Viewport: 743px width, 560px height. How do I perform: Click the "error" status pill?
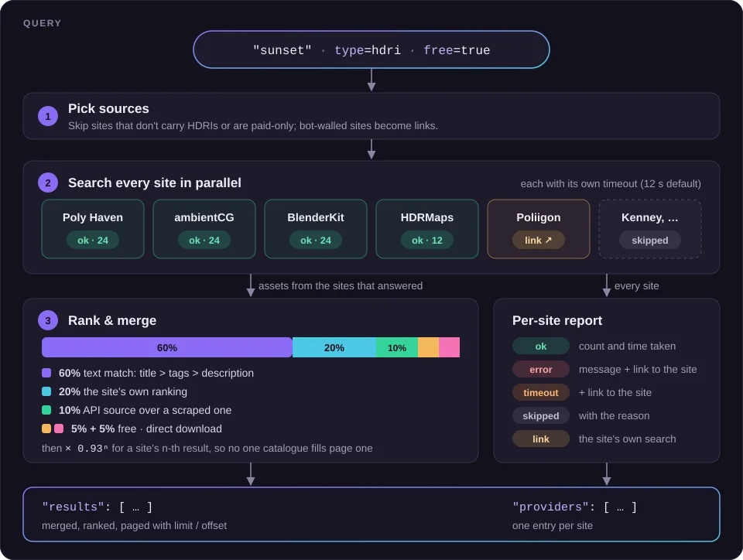[541, 369]
